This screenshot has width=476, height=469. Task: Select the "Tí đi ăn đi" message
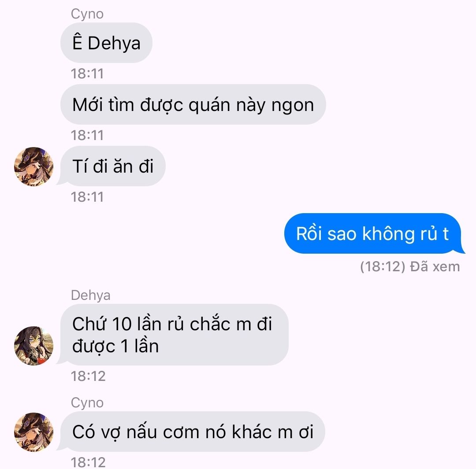point(113,166)
